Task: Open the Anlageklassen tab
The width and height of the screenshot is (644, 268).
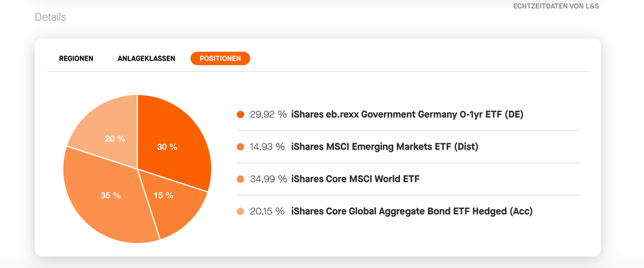Action: coord(146,59)
